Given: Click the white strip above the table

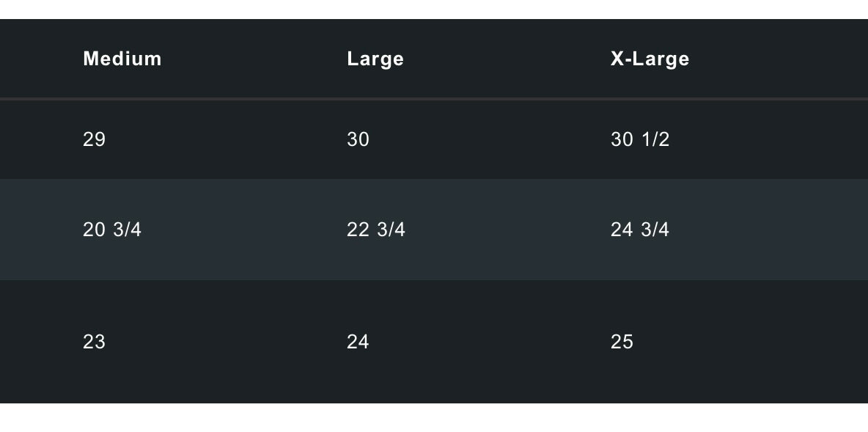Looking at the screenshot, I should coord(434,9).
